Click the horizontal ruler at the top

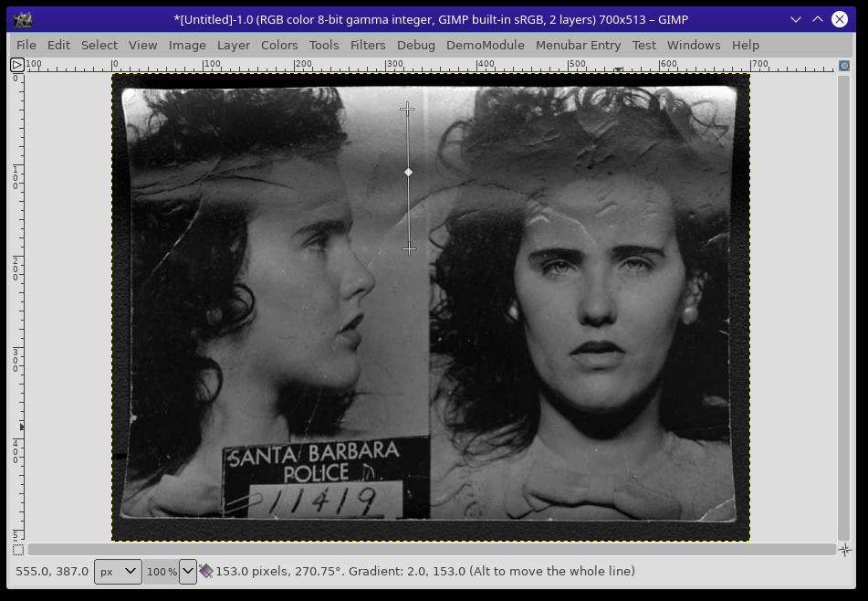[x=430, y=66]
